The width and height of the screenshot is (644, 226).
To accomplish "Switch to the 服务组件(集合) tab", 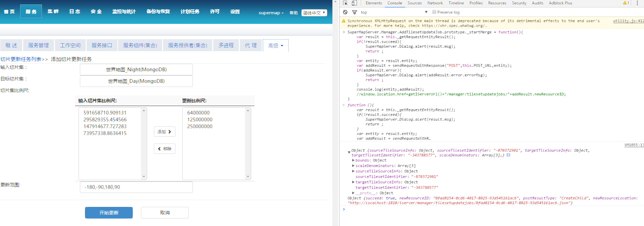I will pyautogui.click(x=140, y=45).
